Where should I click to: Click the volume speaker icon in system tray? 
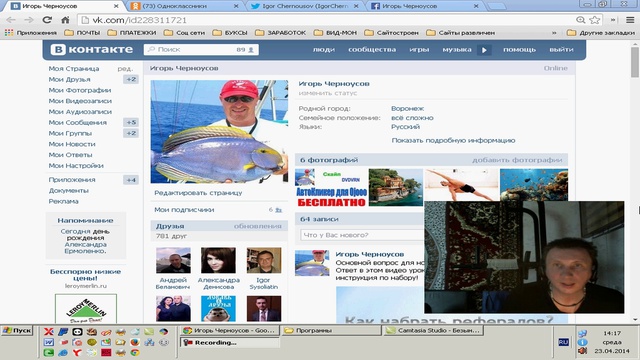pyautogui.click(x=582, y=351)
